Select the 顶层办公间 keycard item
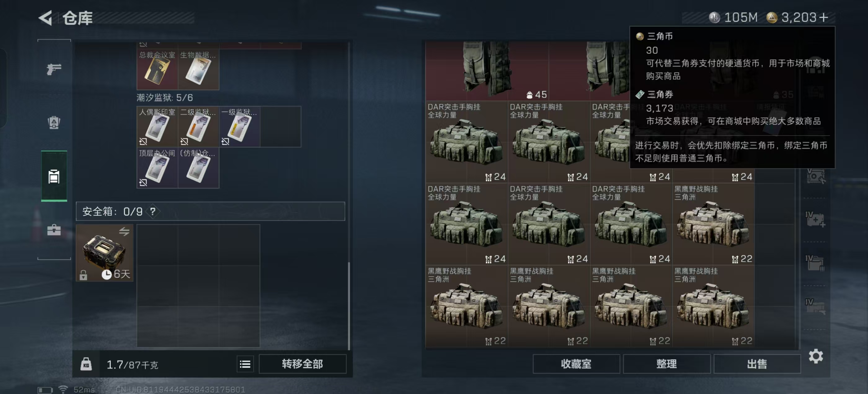Screen dimensions: 868x394 pyautogui.click(x=157, y=168)
